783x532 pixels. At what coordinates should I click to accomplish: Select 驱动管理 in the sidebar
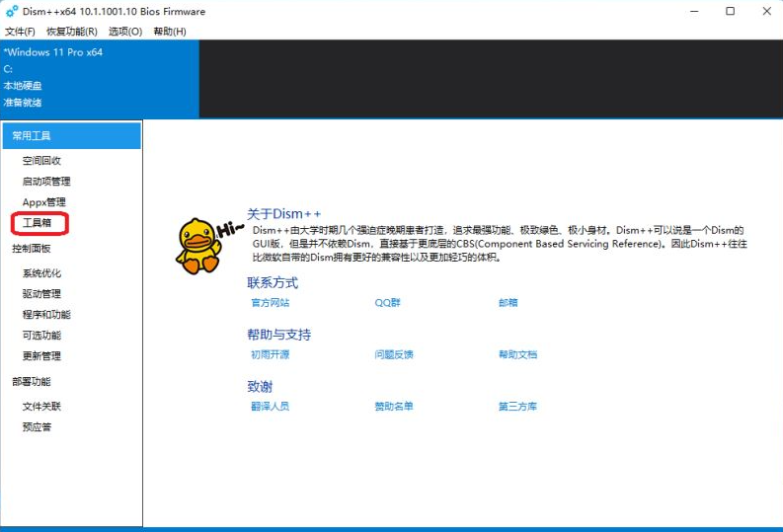coord(41,294)
